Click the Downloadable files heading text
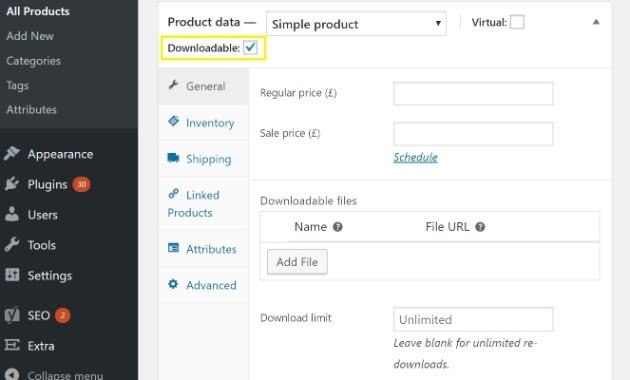 308,201
